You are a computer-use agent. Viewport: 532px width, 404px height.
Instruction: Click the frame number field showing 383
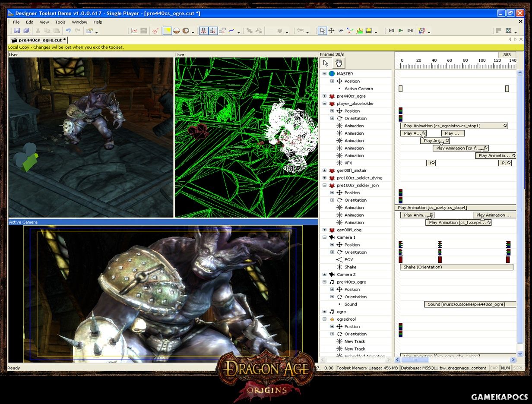(x=507, y=55)
